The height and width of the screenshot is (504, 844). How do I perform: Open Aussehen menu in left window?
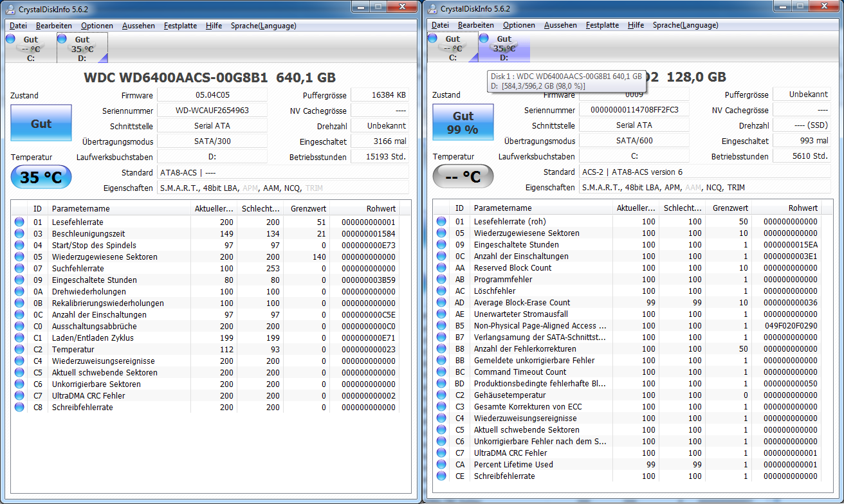pos(138,26)
